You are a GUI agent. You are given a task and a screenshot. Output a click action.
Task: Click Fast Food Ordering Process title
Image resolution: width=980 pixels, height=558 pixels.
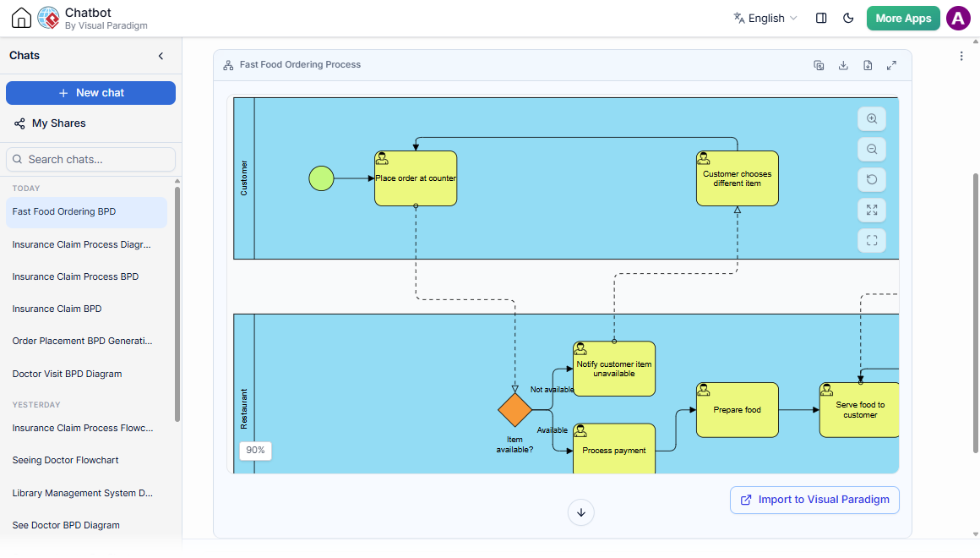(x=300, y=65)
